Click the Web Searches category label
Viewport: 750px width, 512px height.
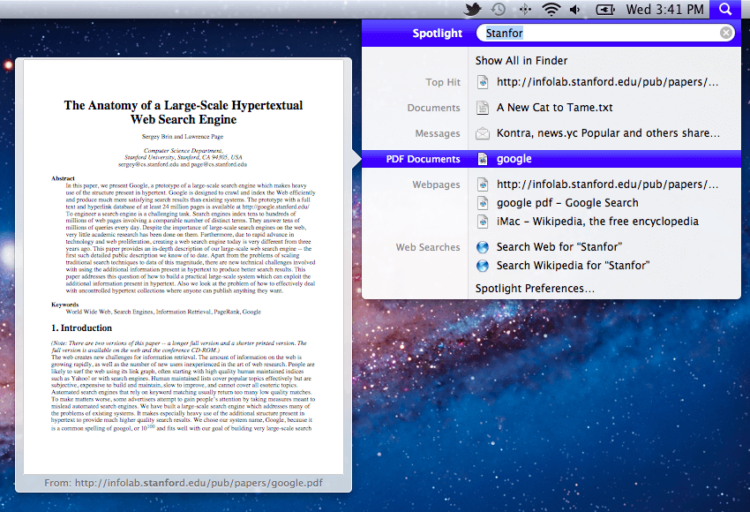(428, 247)
